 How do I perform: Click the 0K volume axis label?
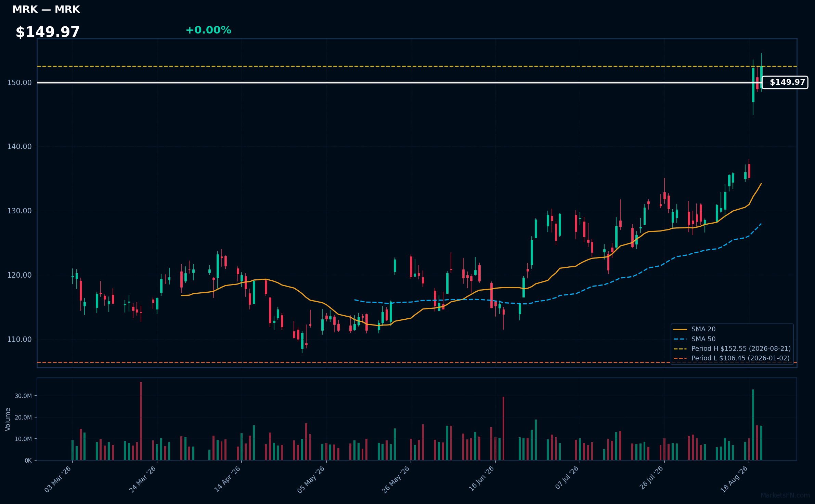pyautogui.click(x=28, y=461)
